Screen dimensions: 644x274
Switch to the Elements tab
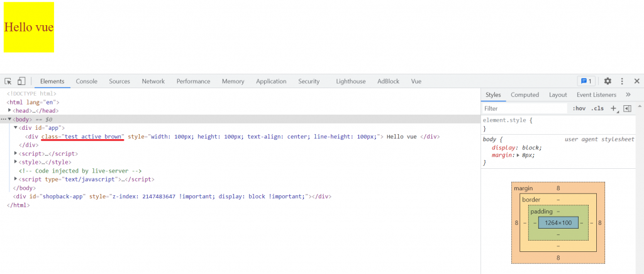pos(52,81)
